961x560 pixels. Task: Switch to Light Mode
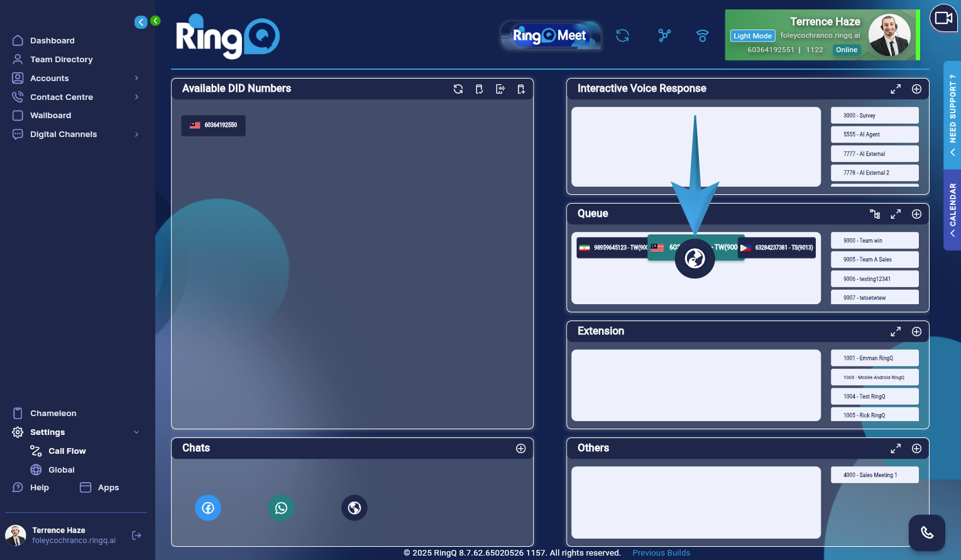coord(752,36)
